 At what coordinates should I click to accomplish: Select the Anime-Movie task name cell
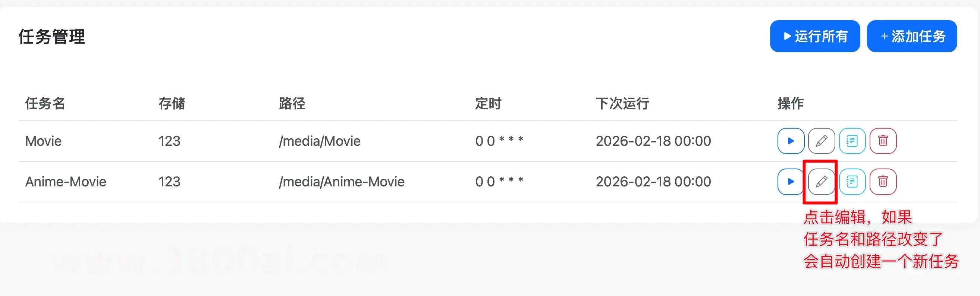[x=66, y=182]
